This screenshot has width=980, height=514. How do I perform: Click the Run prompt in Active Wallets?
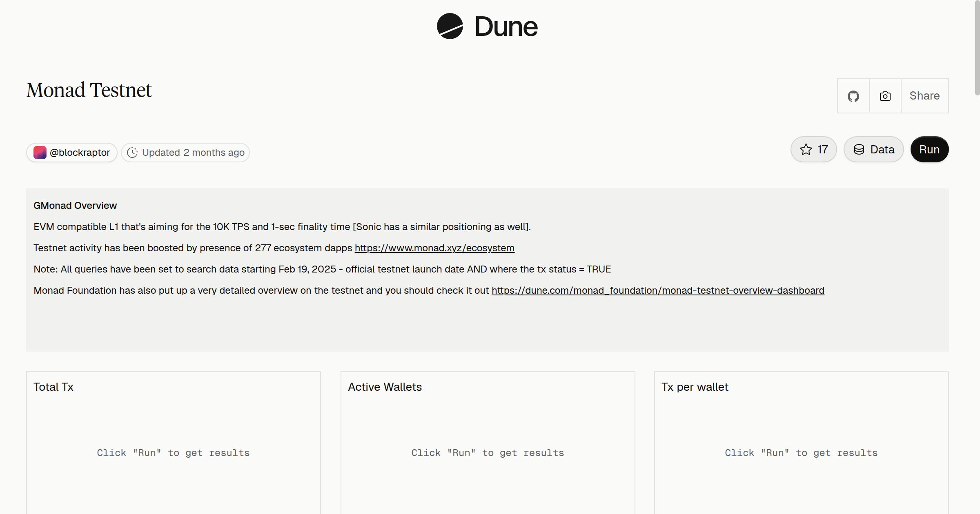tap(488, 453)
